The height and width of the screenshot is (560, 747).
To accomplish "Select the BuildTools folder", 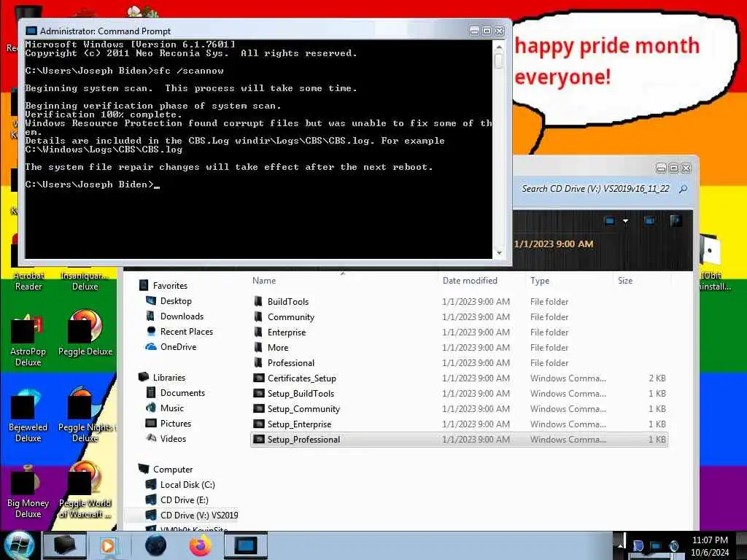I will (459, 301).
